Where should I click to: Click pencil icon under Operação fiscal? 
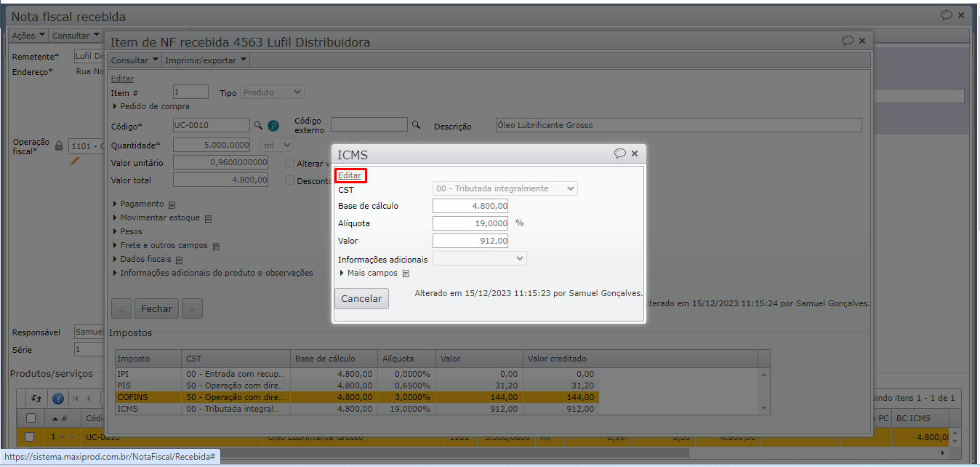[74, 161]
